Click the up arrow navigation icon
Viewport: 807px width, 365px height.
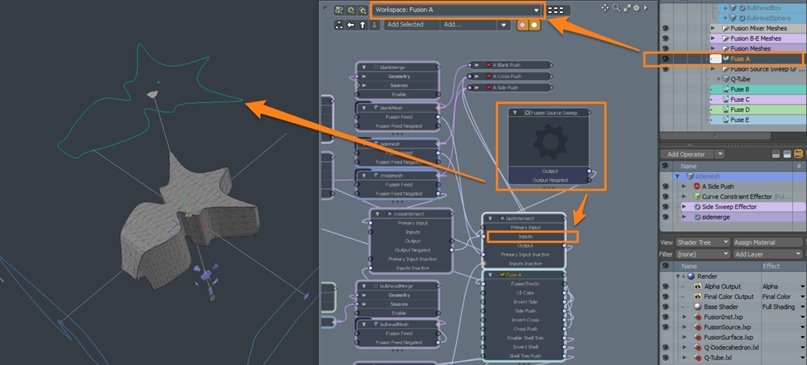(x=362, y=25)
